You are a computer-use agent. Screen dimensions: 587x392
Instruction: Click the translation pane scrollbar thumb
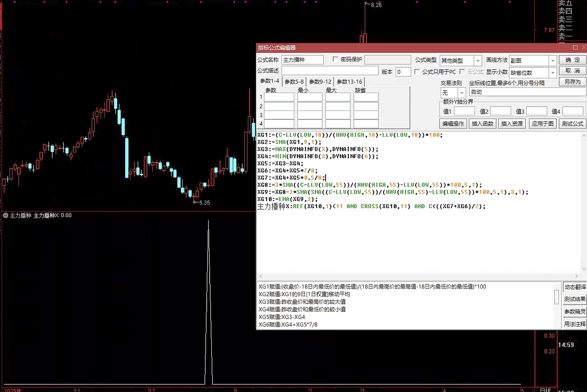[x=557, y=297]
